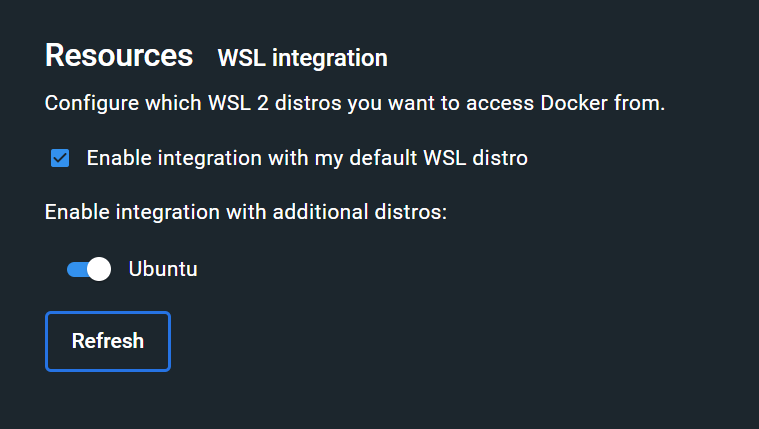The image size is (759, 429).
Task: Click the 'Configure which WSL 2 distros' description
Action: point(354,103)
